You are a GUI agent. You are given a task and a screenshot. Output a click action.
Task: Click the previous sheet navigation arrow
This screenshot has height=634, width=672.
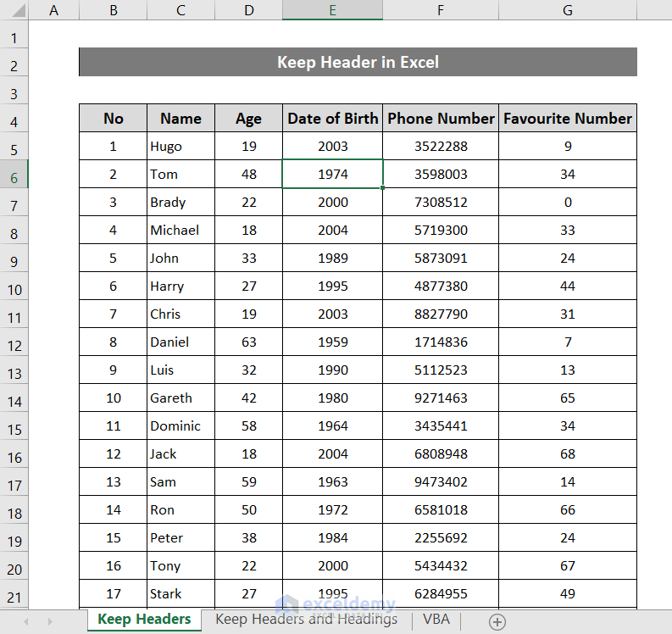[25, 621]
